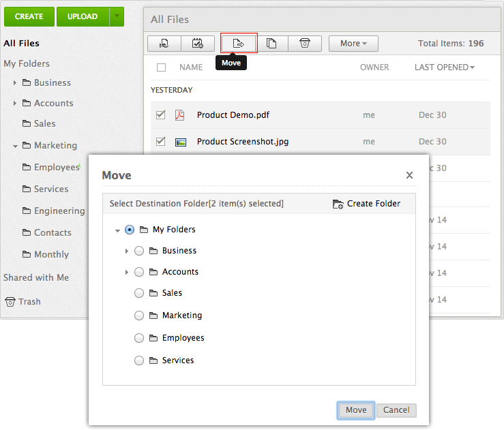Close the Move dialog with X

pos(409,175)
